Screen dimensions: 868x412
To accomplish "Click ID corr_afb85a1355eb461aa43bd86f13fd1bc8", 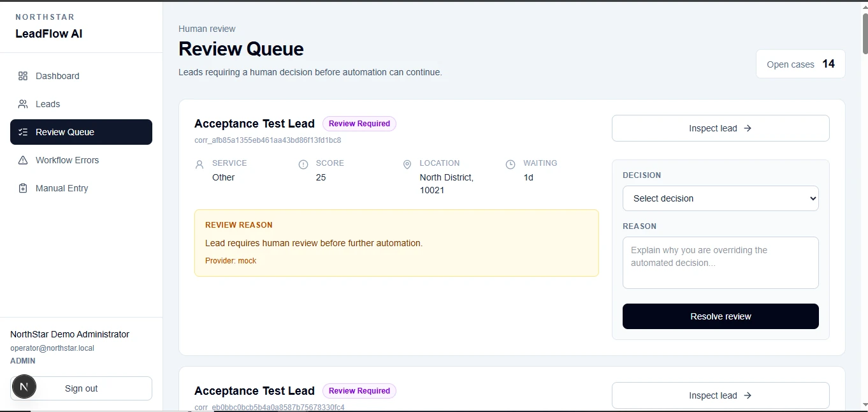I will (x=268, y=140).
